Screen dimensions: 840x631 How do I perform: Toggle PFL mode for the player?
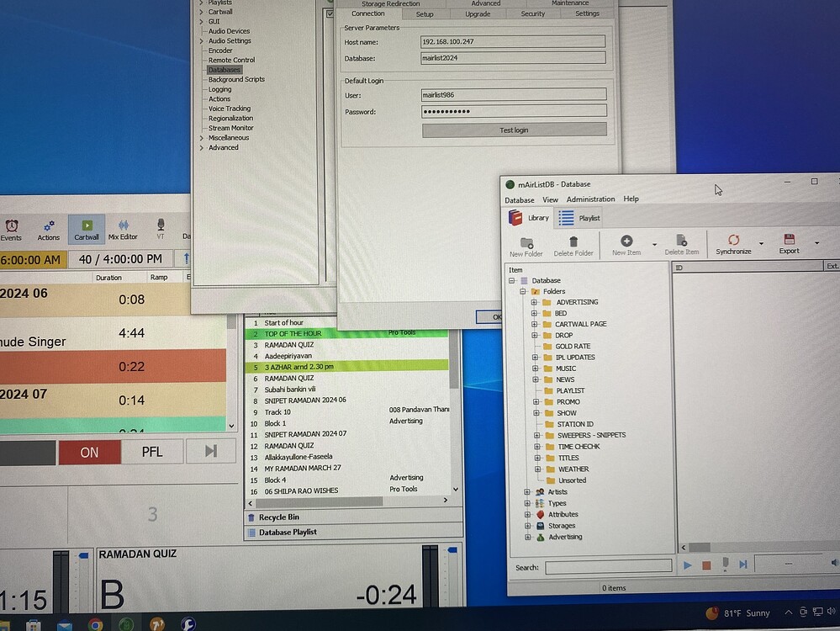(151, 452)
